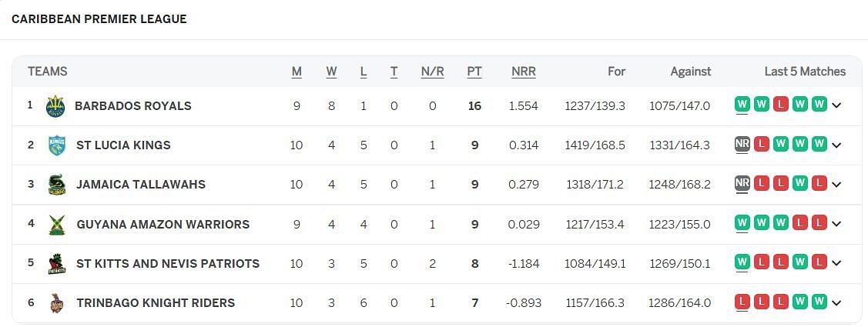
Task: Expand Guyana Amazon Warriors row chevron
Action: tap(836, 224)
